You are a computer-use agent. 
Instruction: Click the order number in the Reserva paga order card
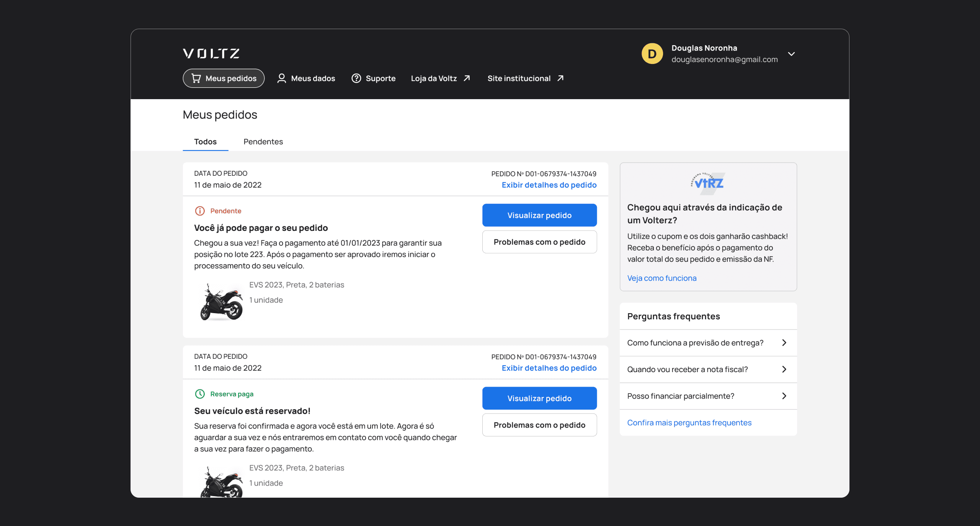[x=544, y=357]
